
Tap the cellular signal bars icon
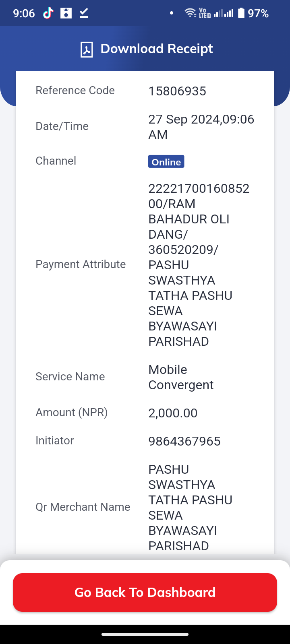[x=224, y=13]
